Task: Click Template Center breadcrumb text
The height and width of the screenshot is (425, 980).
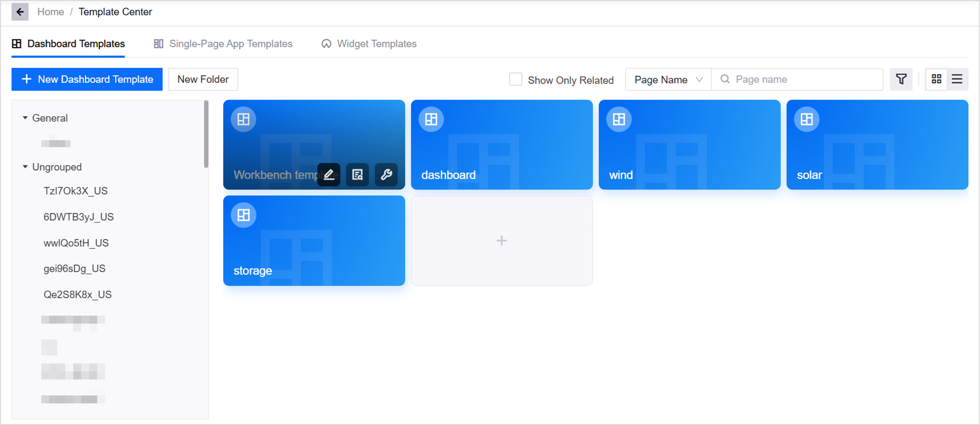Action: tap(115, 12)
